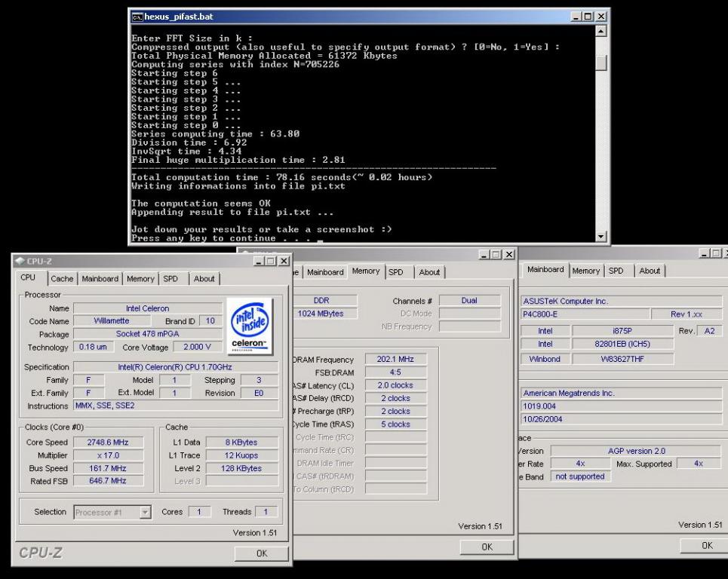
Task: Minimize the front CPU-Z window
Action: 259,261
